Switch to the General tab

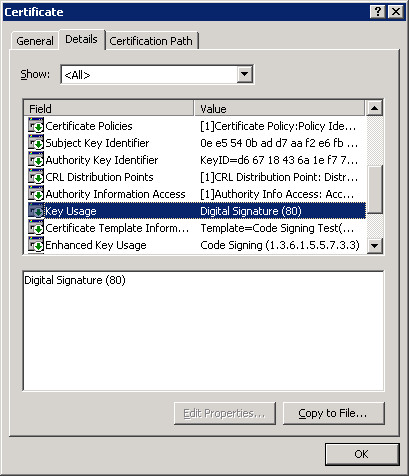(x=35, y=41)
